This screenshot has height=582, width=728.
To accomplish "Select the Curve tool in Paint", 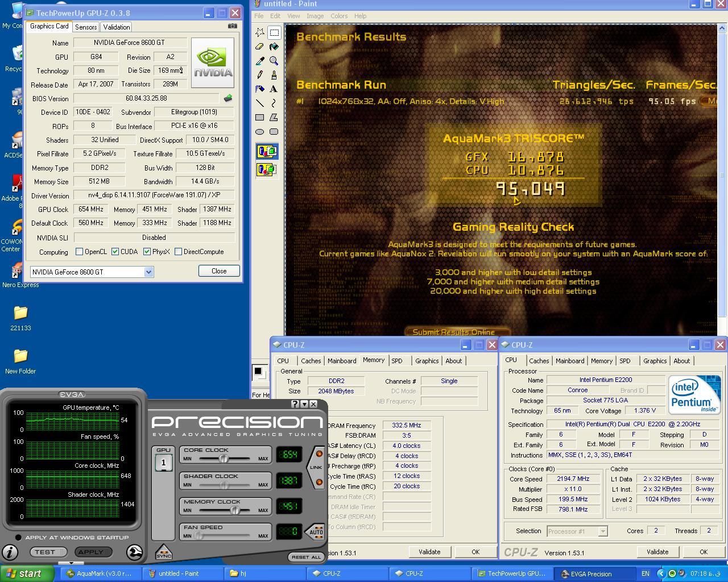I will pyautogui.click(x=274, y=103).
